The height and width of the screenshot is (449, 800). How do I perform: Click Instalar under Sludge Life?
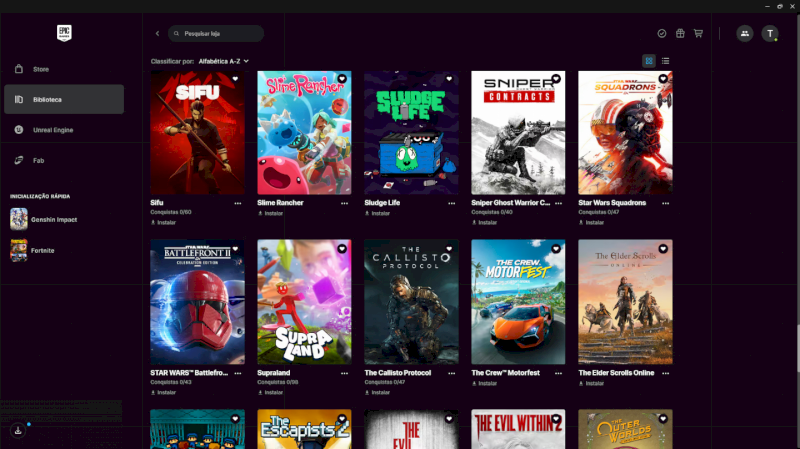(378, 213)
